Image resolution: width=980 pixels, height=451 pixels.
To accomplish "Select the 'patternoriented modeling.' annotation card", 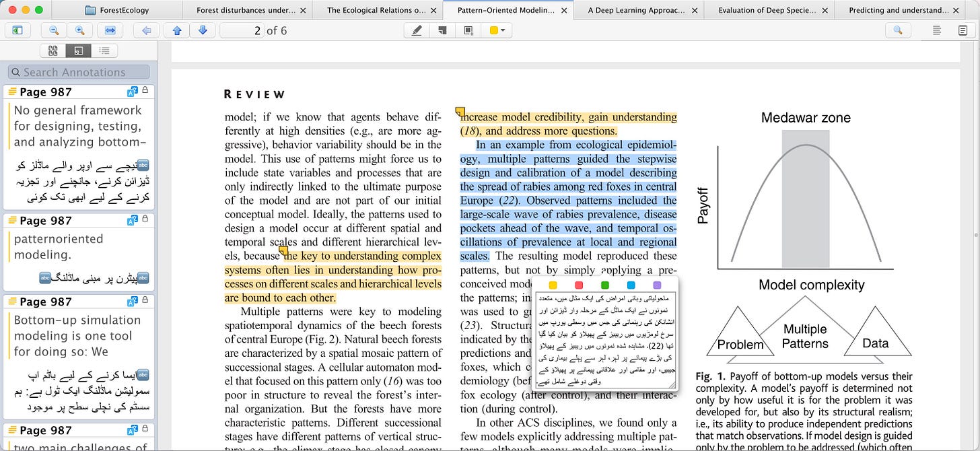I will coord(79,252).
